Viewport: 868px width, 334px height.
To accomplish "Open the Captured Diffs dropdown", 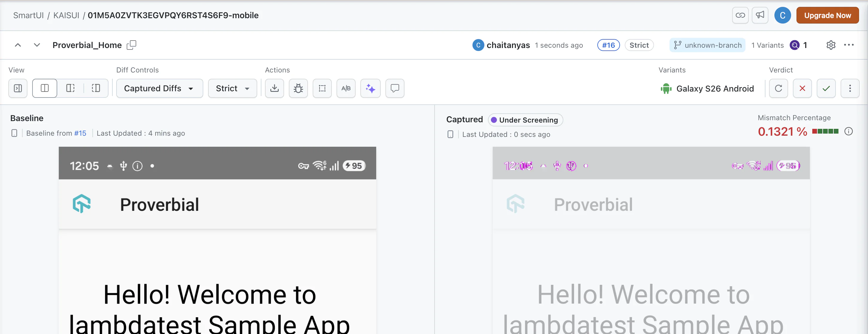I will [159, 88].
